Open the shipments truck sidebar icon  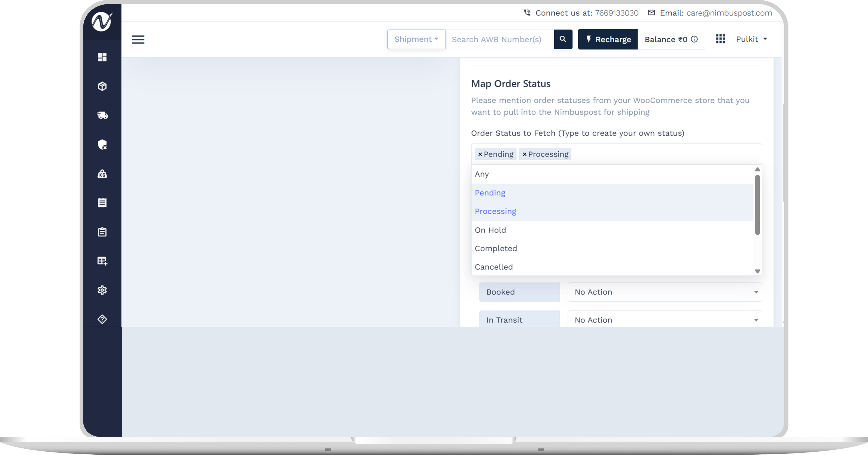point(102,115)
